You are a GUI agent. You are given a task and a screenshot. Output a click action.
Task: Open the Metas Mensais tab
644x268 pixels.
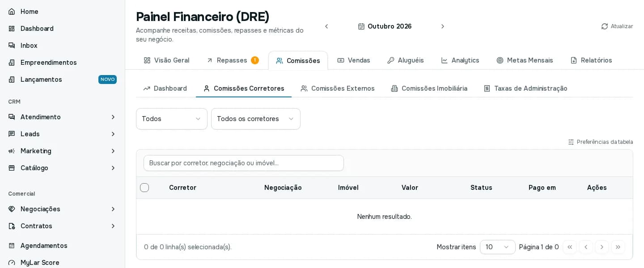(525, 60)
